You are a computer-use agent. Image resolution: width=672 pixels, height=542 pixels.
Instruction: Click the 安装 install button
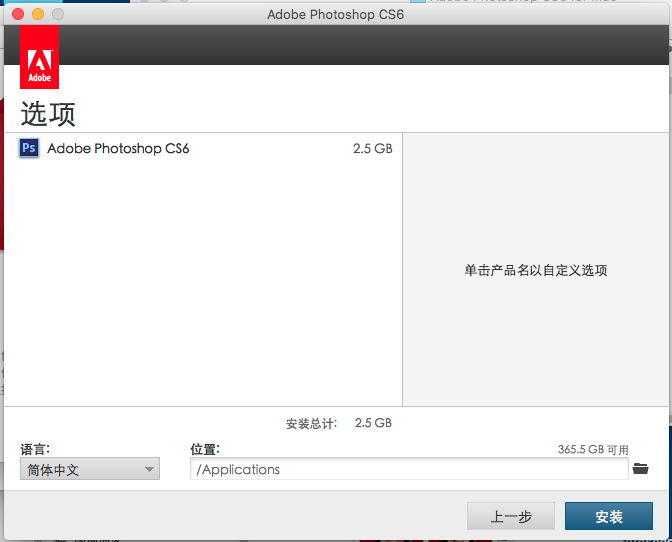pos(609,516)
